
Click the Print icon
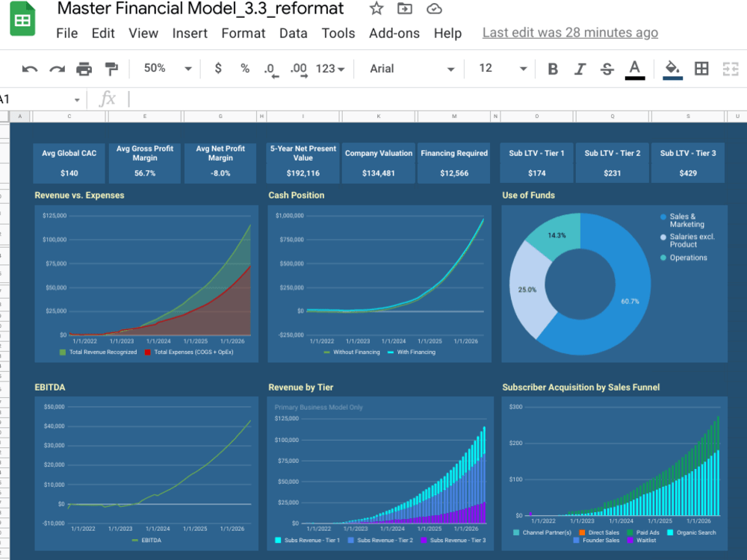[82, 69]
